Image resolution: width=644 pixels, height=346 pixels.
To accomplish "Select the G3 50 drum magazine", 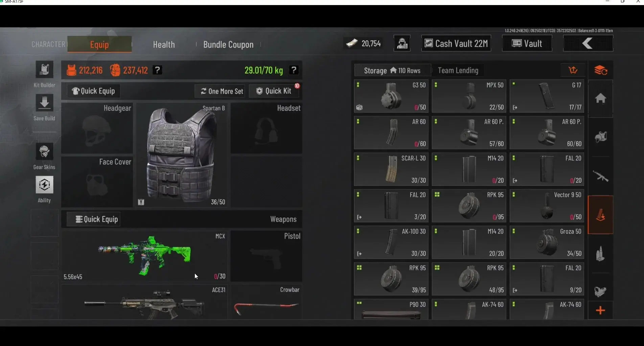I will coord(391,96).
